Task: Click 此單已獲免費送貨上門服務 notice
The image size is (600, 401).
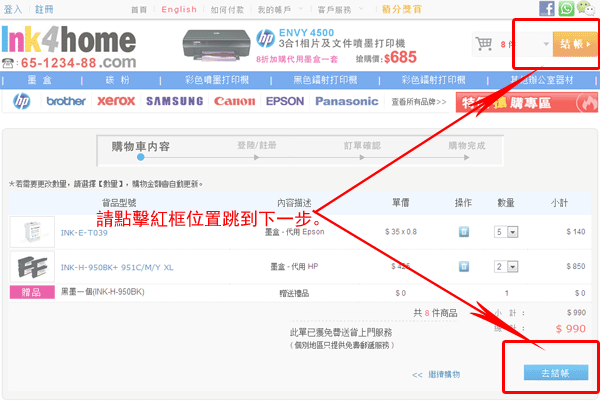Action: [341, 332]
